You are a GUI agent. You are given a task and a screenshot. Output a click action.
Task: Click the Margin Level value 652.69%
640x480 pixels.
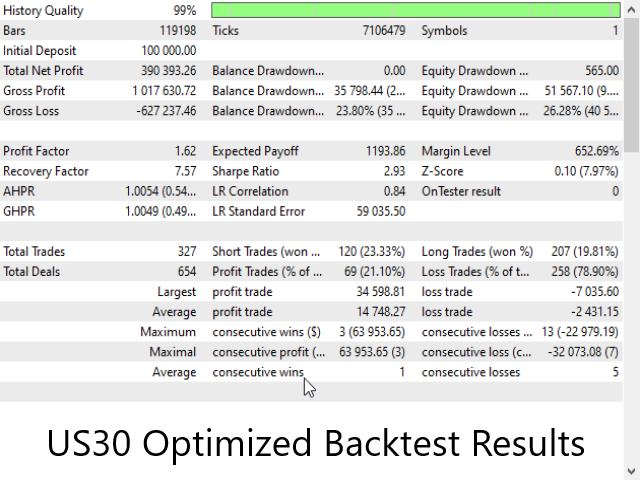597,151
